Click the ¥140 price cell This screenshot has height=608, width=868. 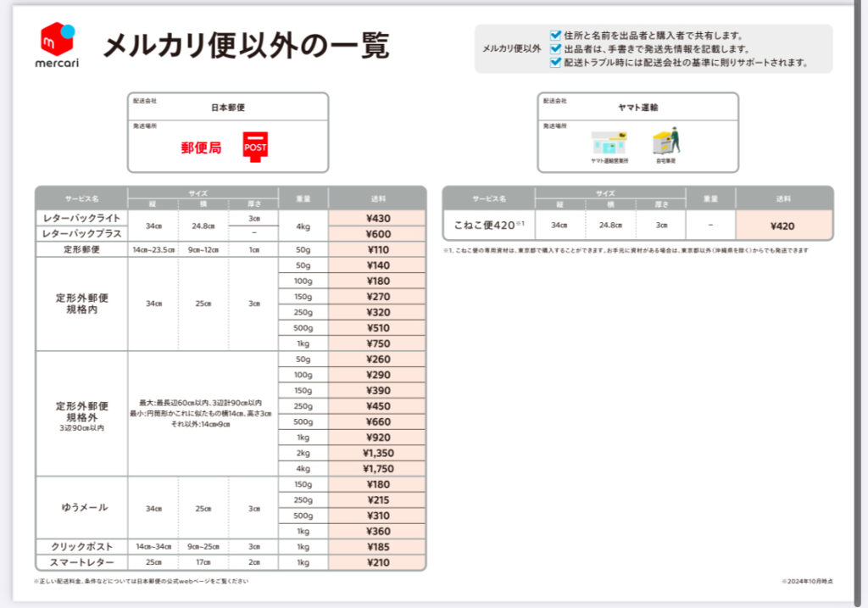pos(378,265)
